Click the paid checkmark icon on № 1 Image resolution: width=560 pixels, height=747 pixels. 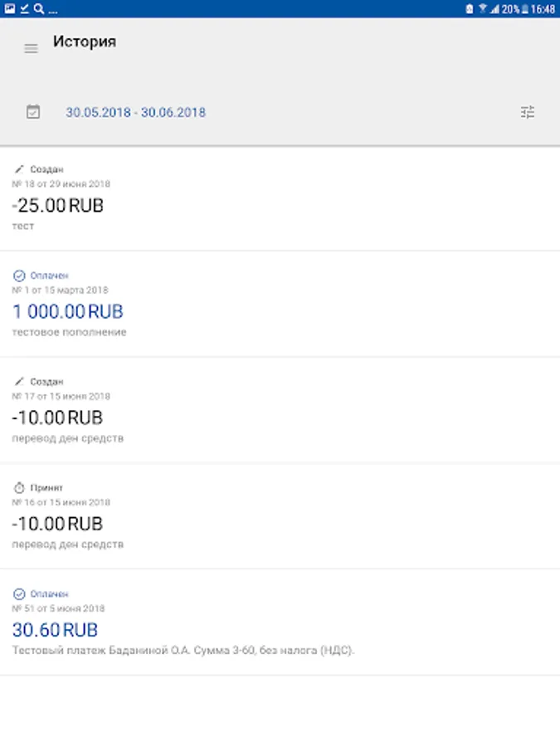(19, 276)
